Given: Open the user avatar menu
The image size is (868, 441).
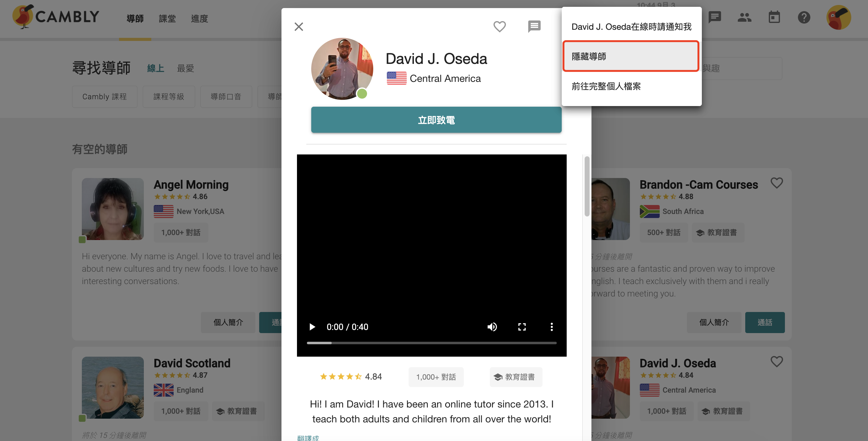Looking at the screenshot, I should click(839, 17).
